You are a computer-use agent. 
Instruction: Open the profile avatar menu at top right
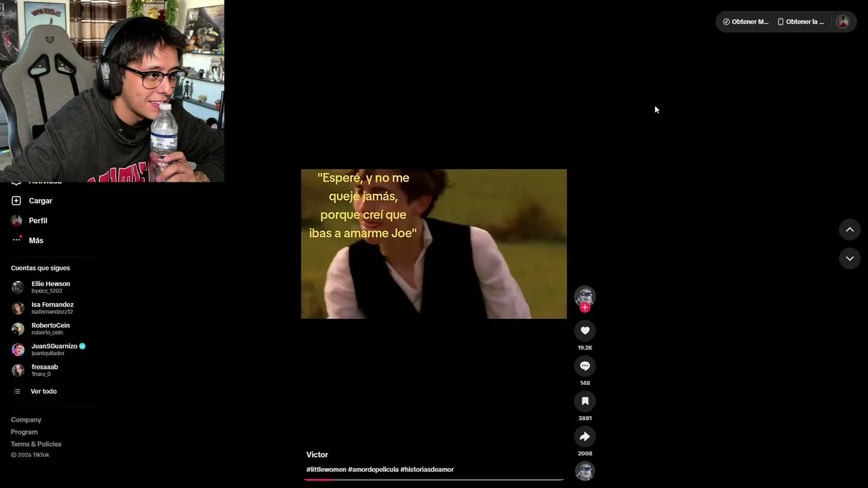(x=843, y=22)
